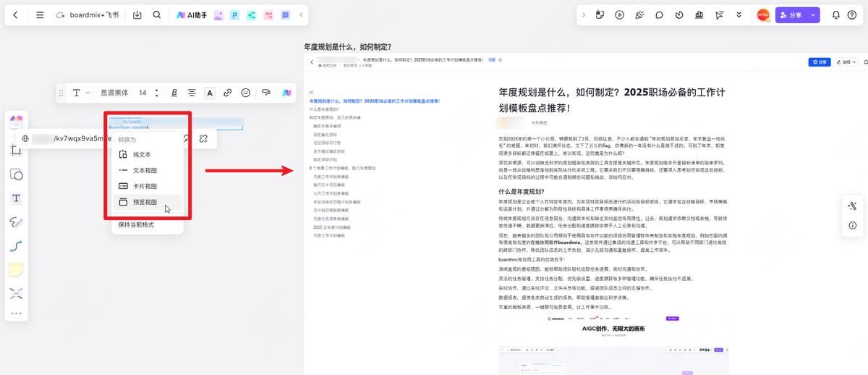Open the hamburger main menu
868x375 pixels.
[x=40, y=14]
